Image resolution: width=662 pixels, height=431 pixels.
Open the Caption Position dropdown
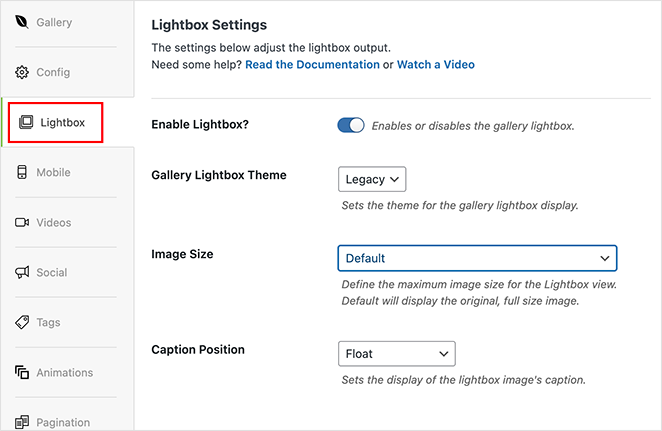coord(396,353)
